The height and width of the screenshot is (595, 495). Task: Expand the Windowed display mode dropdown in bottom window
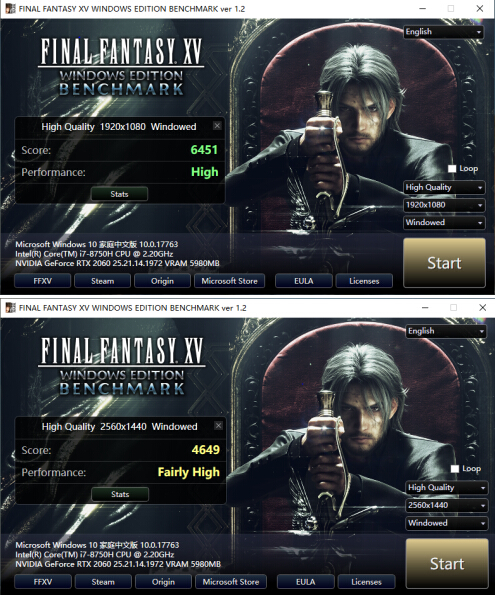coord(446,523)
